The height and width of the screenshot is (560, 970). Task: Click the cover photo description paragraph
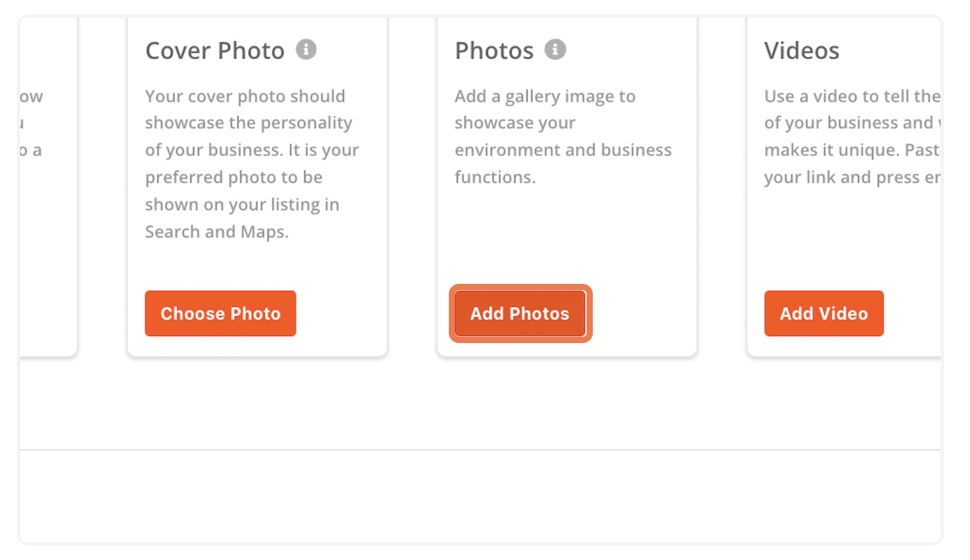point(253,164)
